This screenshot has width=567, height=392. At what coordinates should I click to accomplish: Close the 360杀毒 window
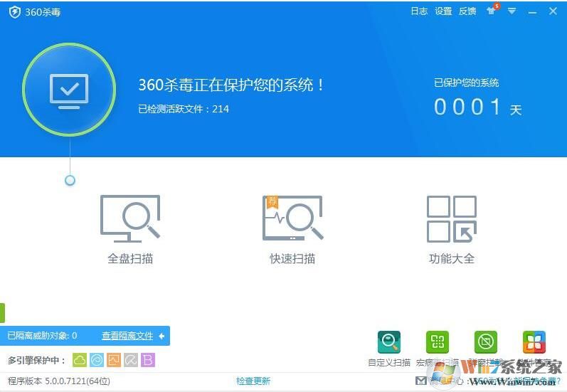tap(553, 11)
